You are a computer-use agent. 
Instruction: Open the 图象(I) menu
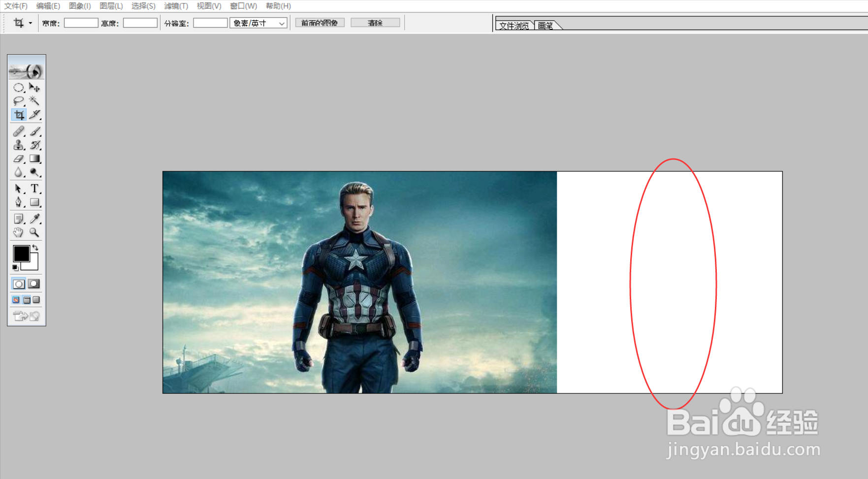(x=80, y=6)
